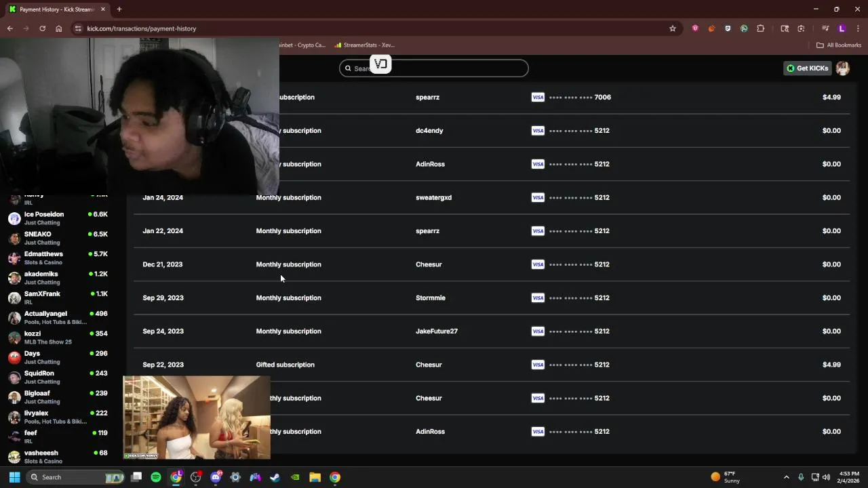This screenshot has width=868, height=488.
Task: Open the clock and date flyout
Action: (x=848, y=477)
